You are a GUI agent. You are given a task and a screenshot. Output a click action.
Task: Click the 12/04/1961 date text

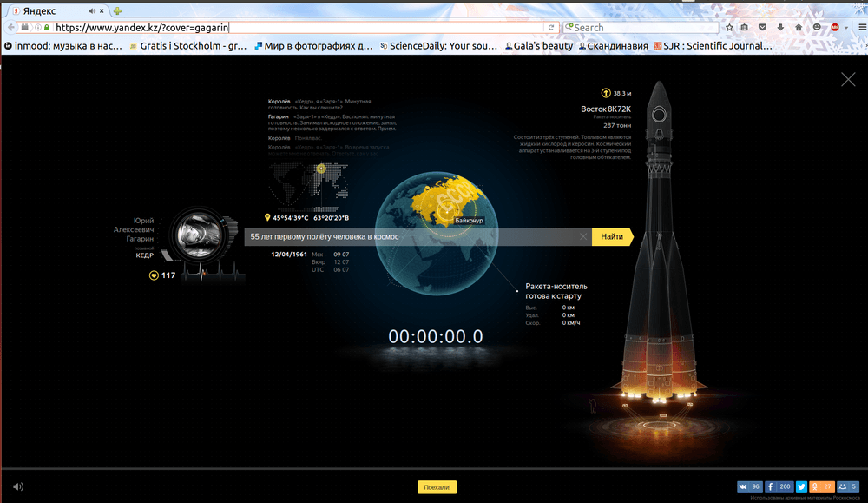coord(289,255)
